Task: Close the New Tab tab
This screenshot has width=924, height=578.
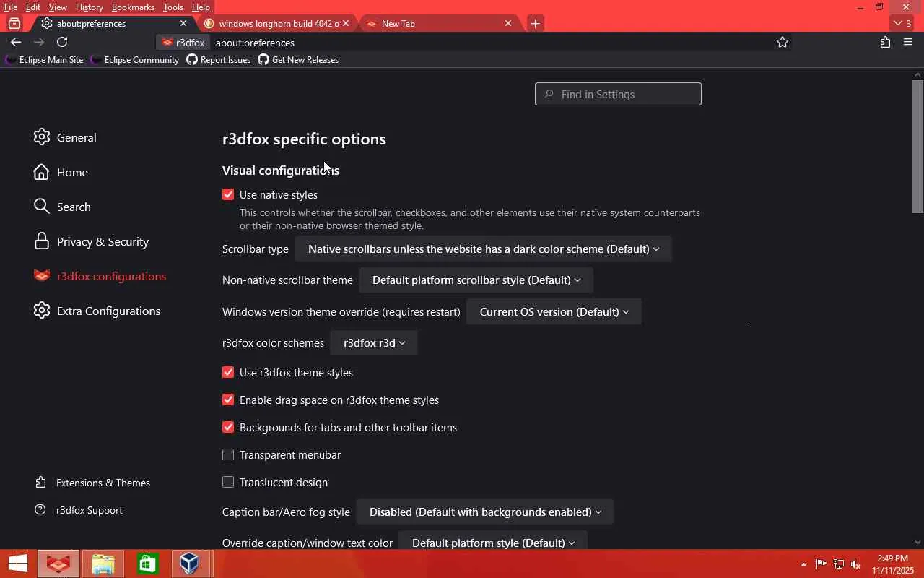Action: click(508, 24)
